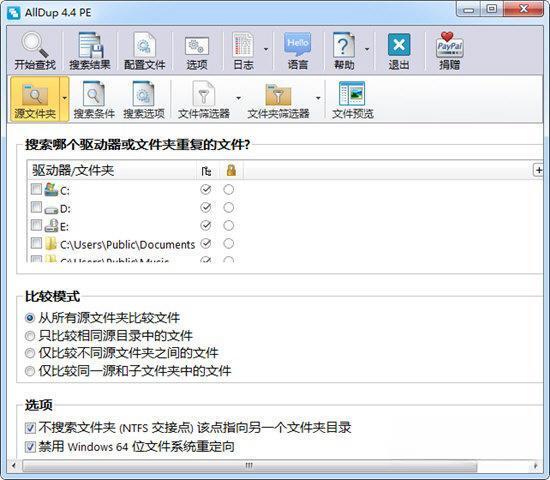Toggle lock circle for C:\Users\Public\Documents
The image size is (550, 480).
[x=229, y=243]
